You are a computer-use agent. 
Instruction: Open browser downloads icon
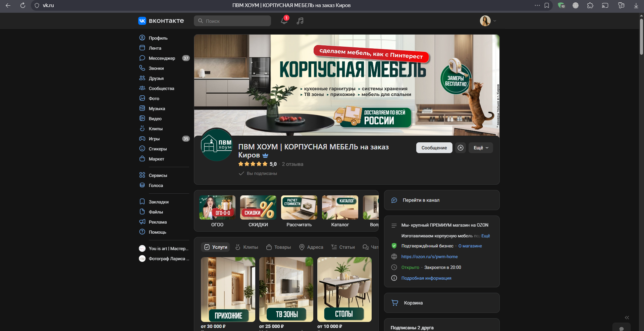(x=636, y=5)
